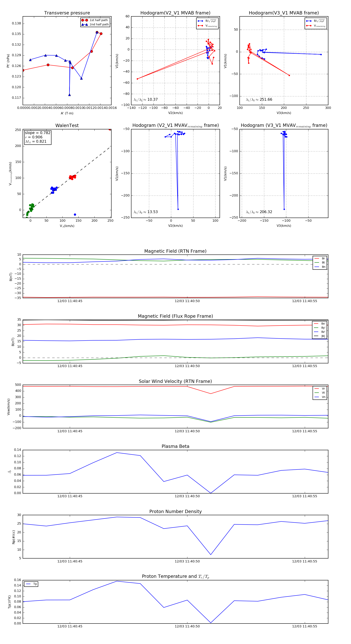The height and width of the screenshot is (644, 351).
Task: Select the 'Vt' legend entry
Action: point(320,393)
